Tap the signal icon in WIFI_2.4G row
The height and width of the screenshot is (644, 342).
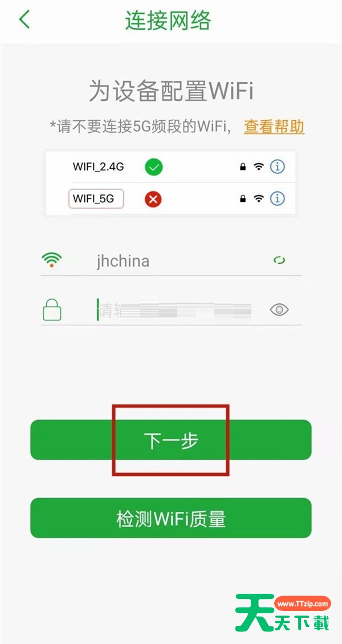259,167
